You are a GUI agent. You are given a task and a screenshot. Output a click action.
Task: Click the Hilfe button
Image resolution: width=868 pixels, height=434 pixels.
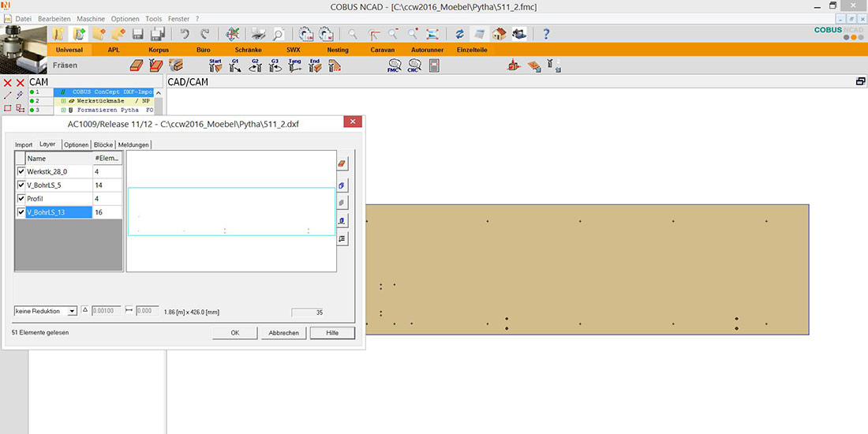point(332,333)
